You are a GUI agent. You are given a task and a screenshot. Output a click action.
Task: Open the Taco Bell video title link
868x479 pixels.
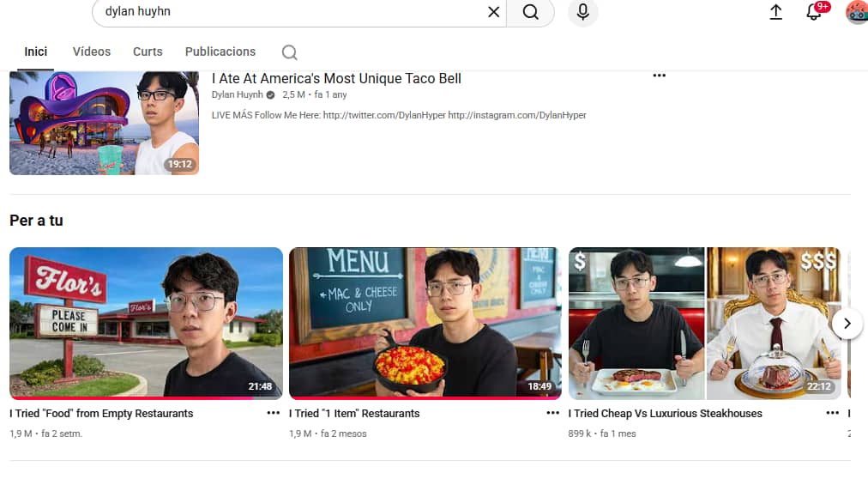coord(336,79)
